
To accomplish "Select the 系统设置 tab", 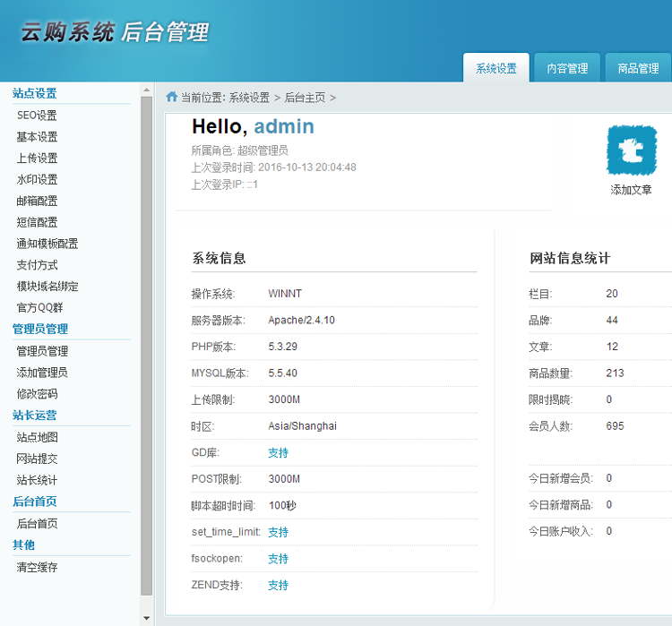I will pyautogui.click(x=496, y=68).
